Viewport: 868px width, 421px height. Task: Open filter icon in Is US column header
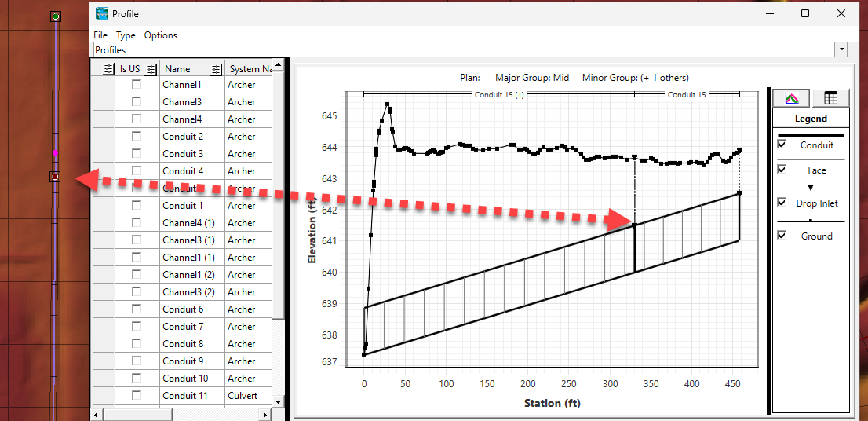pos(151,69)
